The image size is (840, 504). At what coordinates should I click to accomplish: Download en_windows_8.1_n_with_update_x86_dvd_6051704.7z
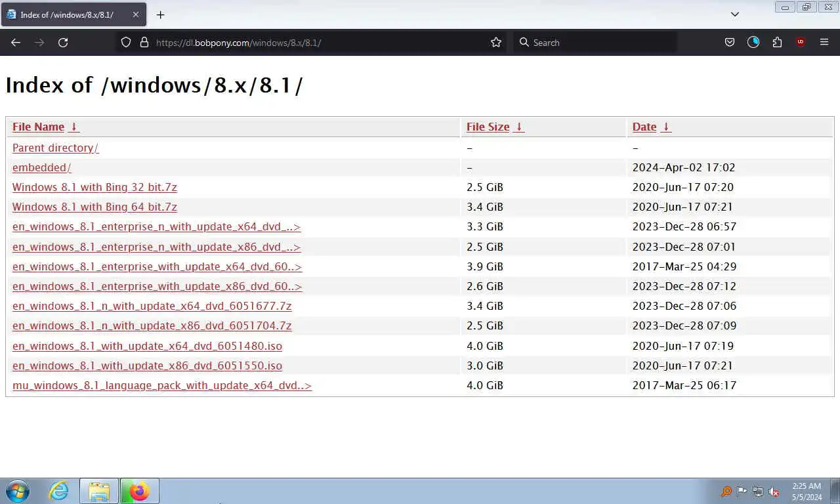pos(152,325)
